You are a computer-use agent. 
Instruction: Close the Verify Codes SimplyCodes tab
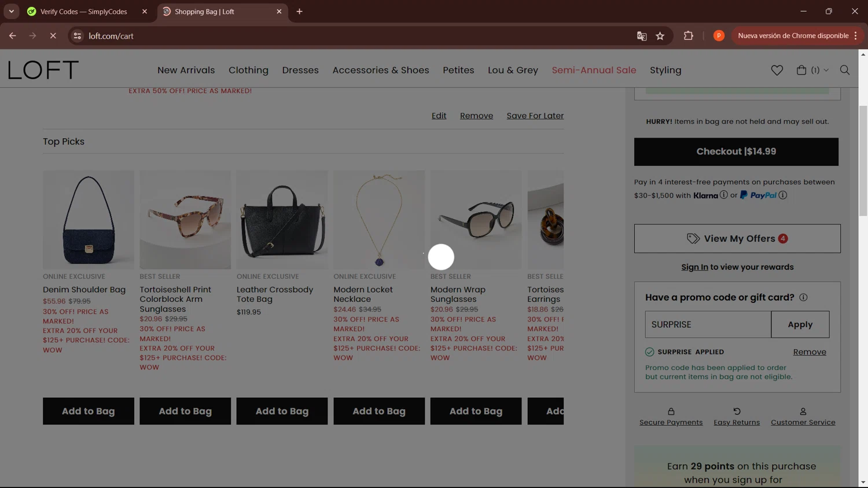145,12
